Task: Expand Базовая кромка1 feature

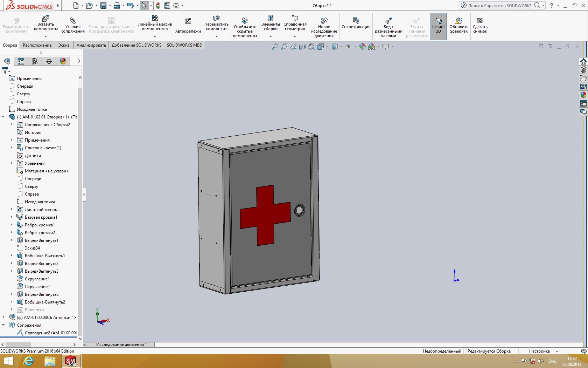Action: point(11,217)
